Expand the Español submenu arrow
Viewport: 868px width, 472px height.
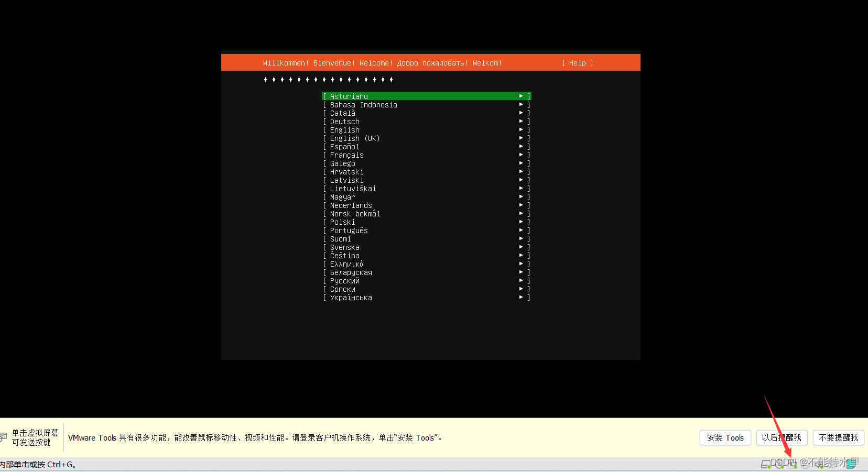pyautogui.click(x=520, y=146)
